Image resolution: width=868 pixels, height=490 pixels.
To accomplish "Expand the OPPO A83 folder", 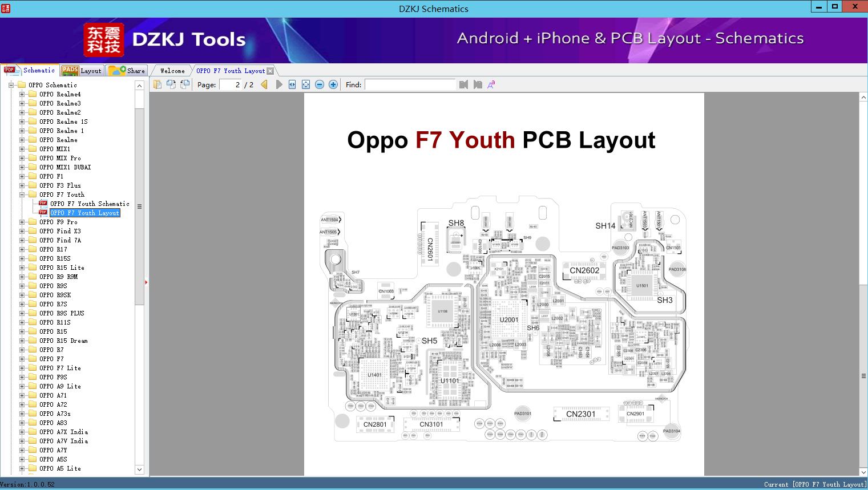I will tap(22, 423).
